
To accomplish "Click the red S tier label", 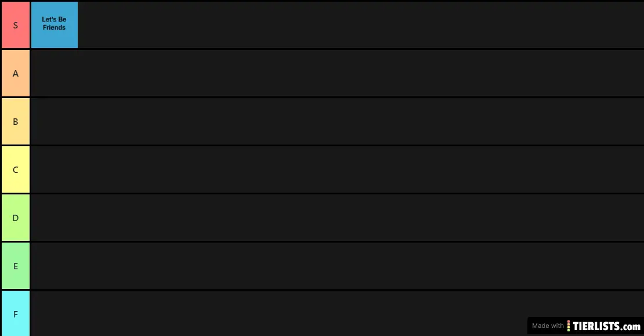I will [16, 25].
